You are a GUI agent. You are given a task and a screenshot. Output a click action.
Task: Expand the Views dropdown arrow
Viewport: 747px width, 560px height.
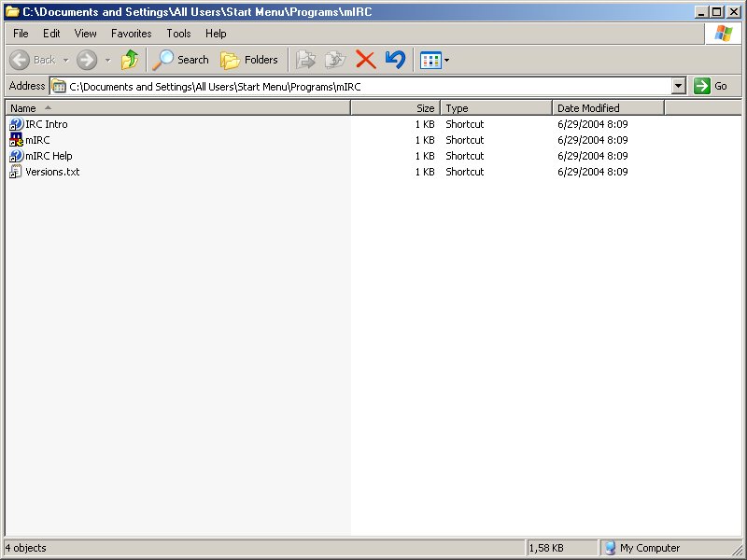click(x=446, y=61)
